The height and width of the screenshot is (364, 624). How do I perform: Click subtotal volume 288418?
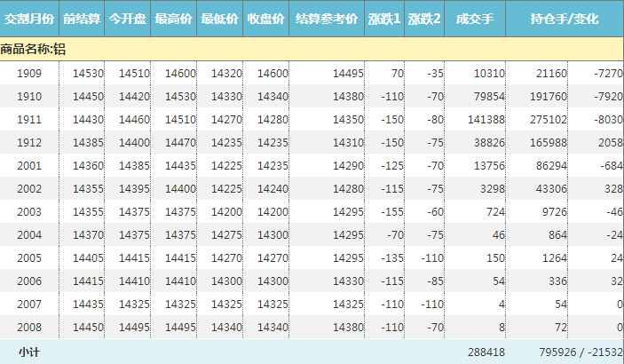(x=486, y=352)
